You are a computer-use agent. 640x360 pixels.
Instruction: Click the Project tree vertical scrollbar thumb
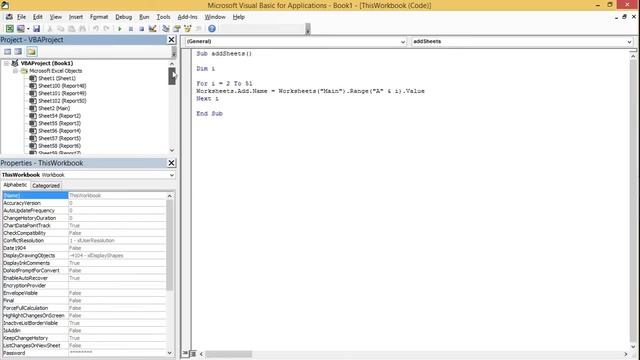(x=172, y=76)
